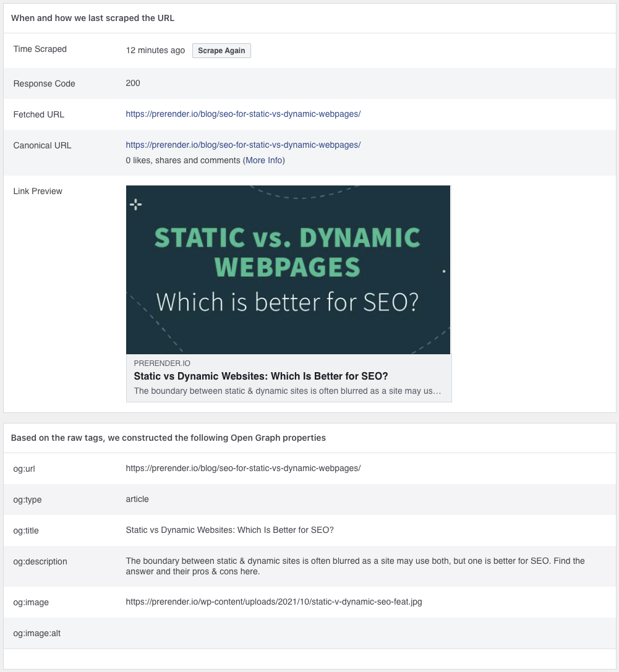
Task: Click the truncated preview description text
Action: pos(287,391)
